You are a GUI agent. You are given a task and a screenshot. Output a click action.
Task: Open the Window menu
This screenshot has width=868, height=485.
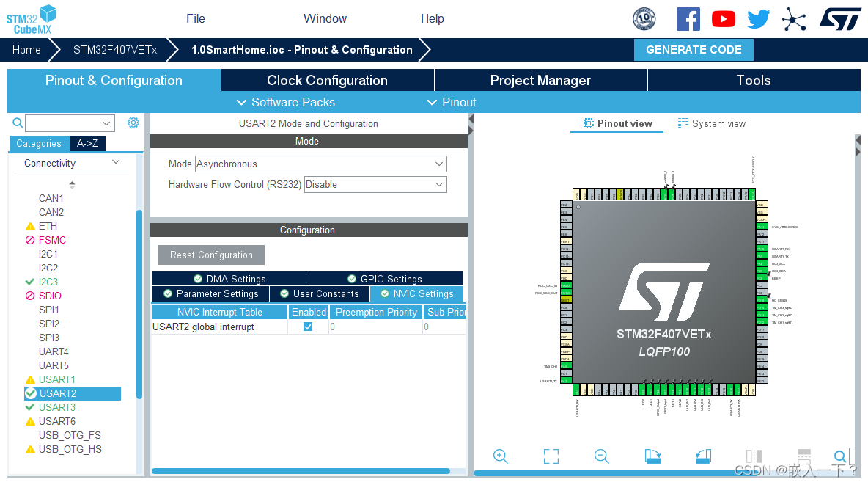coord(325,19)
